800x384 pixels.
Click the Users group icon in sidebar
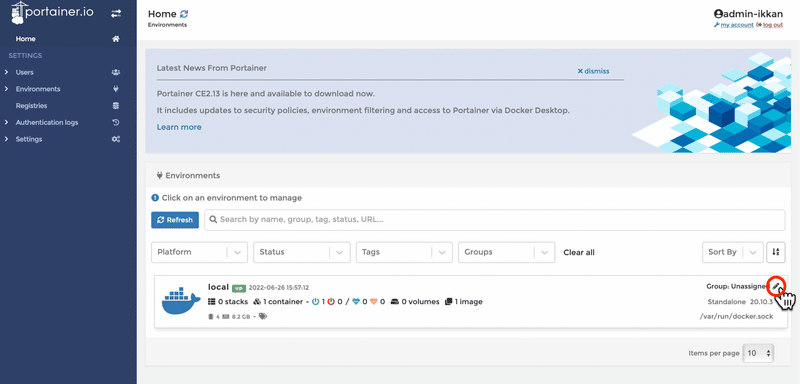point(116,72)
